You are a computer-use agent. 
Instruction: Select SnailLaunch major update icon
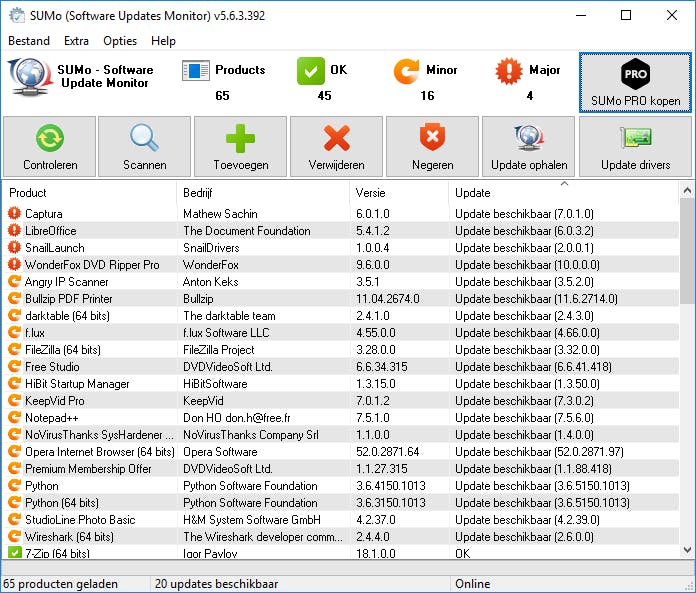(x=14, y=247)
